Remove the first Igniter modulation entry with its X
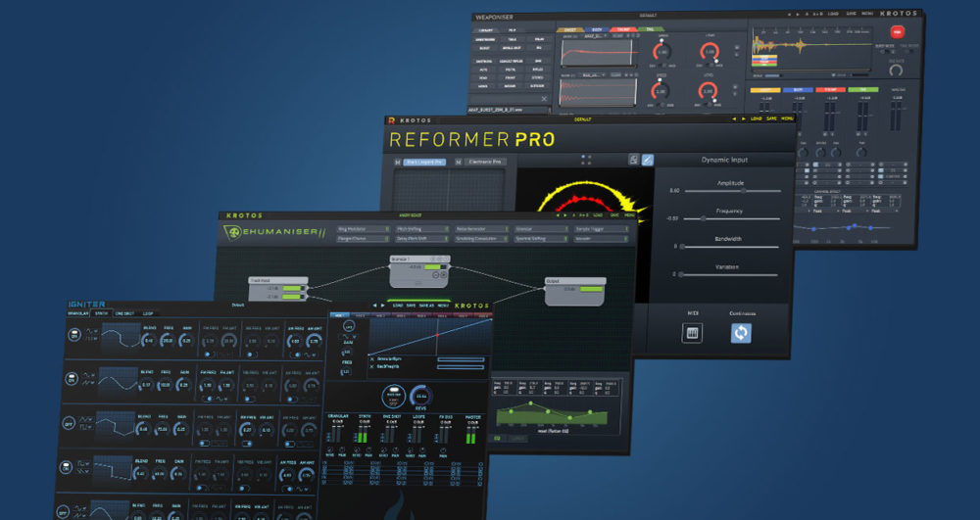Viewport: 980px width, 520px height. [x=372, y=359]
